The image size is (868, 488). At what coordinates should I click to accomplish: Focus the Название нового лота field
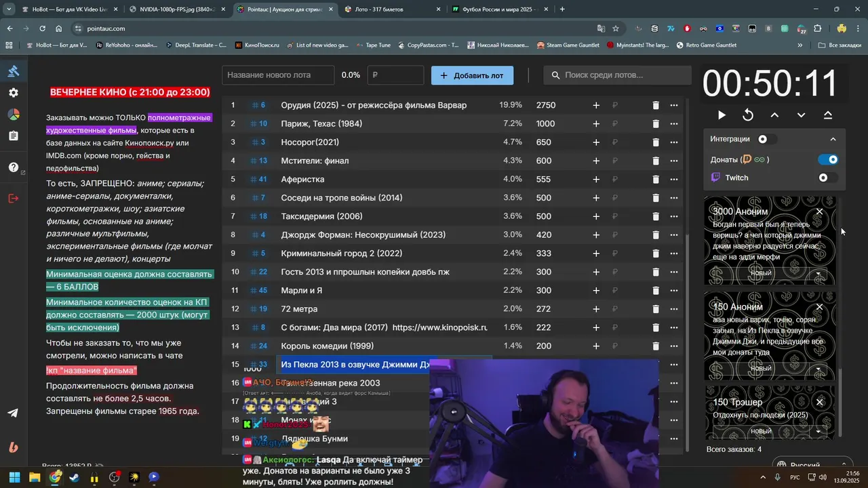click(278, 75)
